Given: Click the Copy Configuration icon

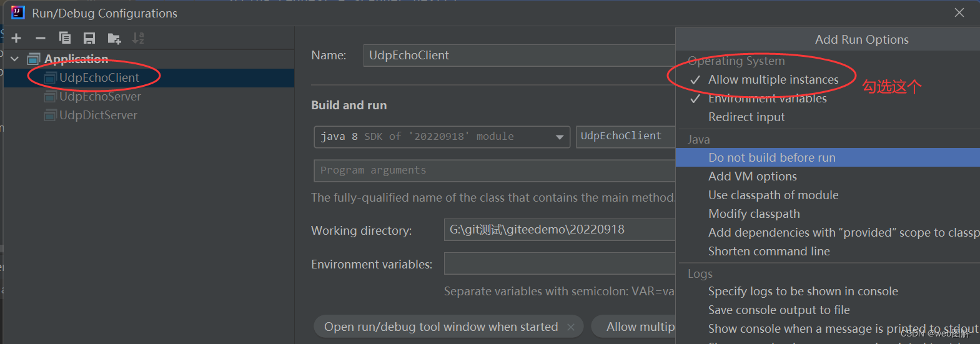Looking at the screenshot, I should point(65,38).
